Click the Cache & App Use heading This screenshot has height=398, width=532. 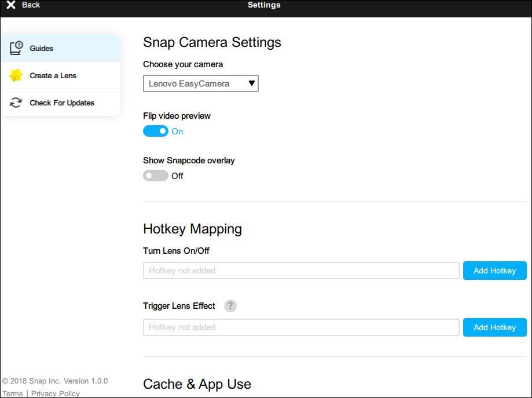pyautogui.click(x=197, y=384)
